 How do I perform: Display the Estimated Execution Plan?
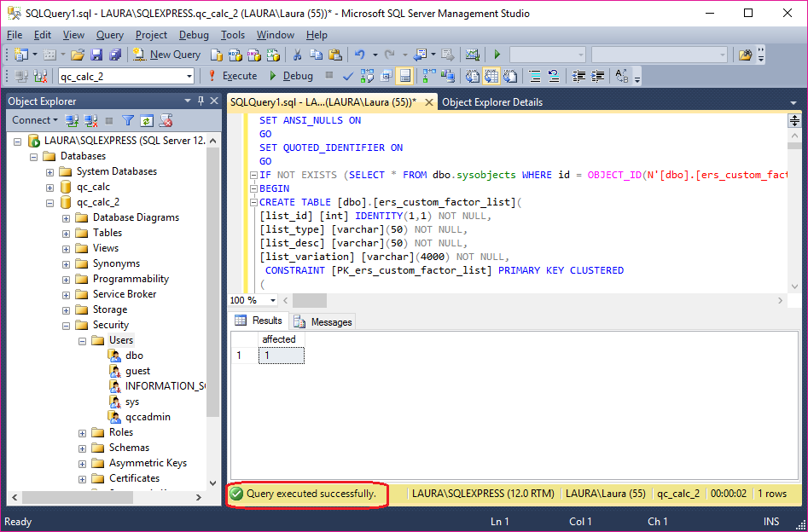point(367,76)
